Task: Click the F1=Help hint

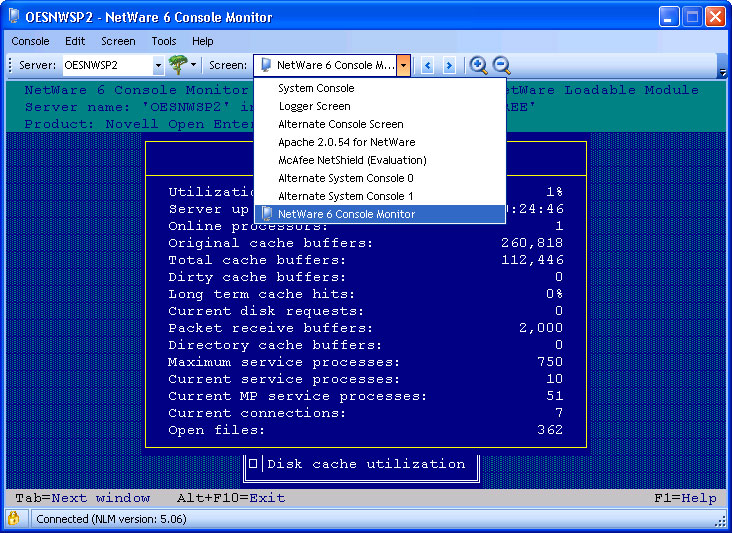Action: (685, 498)
